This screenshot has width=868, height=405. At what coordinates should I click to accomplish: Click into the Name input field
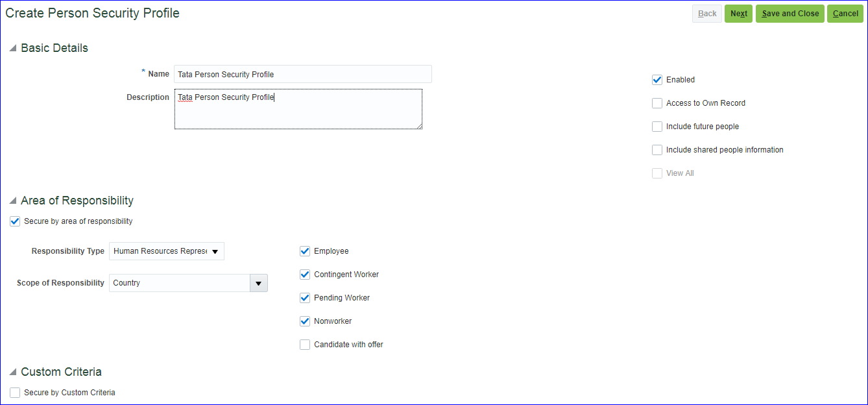coord(302,75)
